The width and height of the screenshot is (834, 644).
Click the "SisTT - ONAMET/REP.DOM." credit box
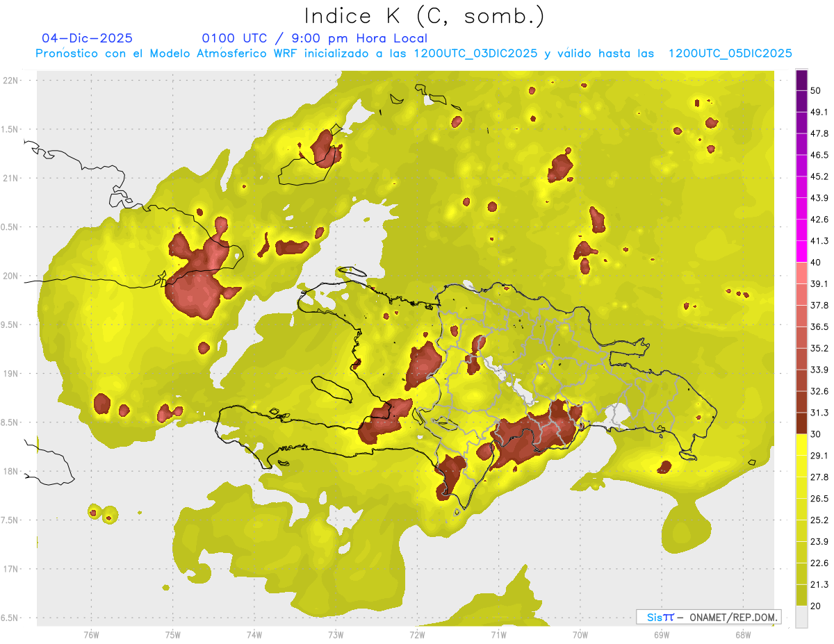coord(708,617)
